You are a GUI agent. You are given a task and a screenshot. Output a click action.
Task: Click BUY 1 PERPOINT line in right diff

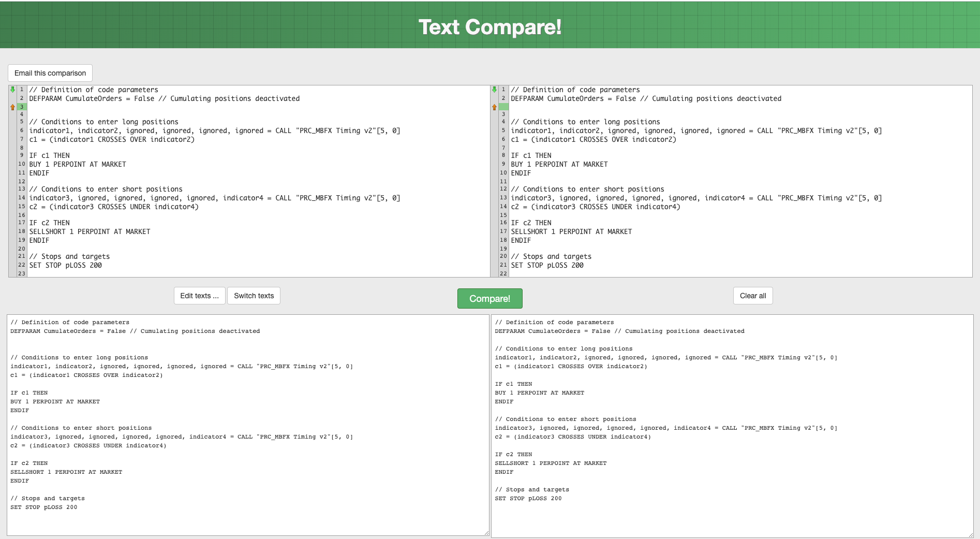click(559, 164)
